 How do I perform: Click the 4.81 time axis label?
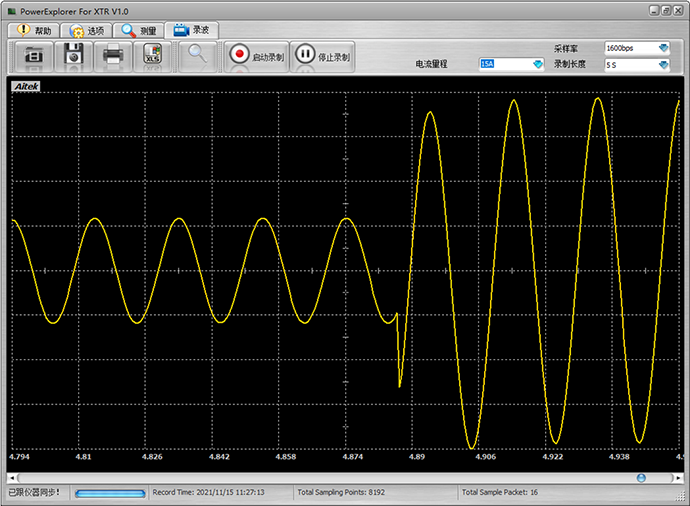pos(83,457)
